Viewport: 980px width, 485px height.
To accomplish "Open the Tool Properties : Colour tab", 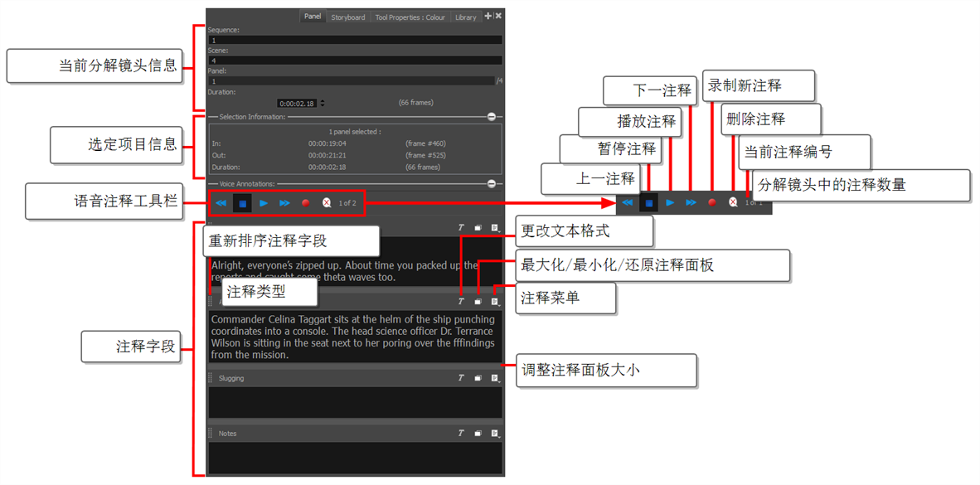I will click(x=410, y=17).
